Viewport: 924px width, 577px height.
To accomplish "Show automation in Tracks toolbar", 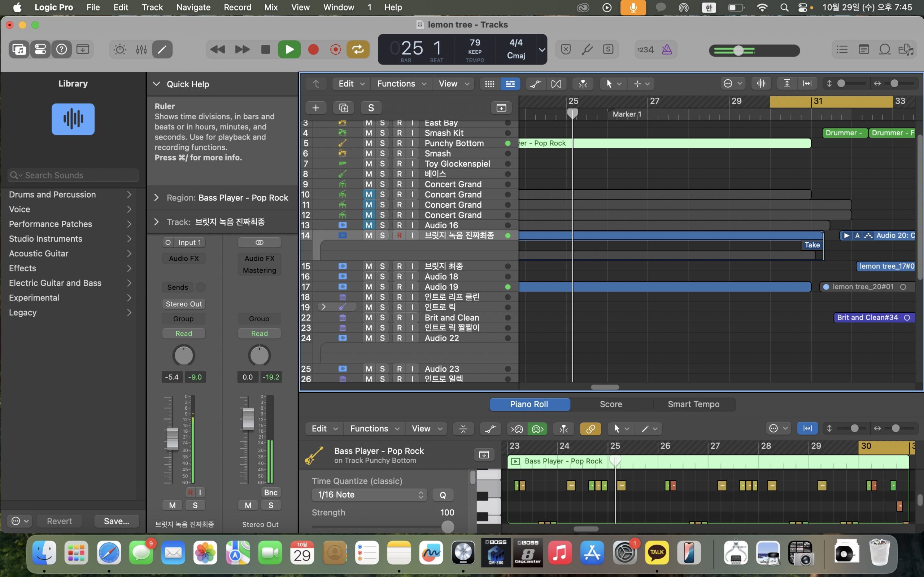I will pos(535,84).
